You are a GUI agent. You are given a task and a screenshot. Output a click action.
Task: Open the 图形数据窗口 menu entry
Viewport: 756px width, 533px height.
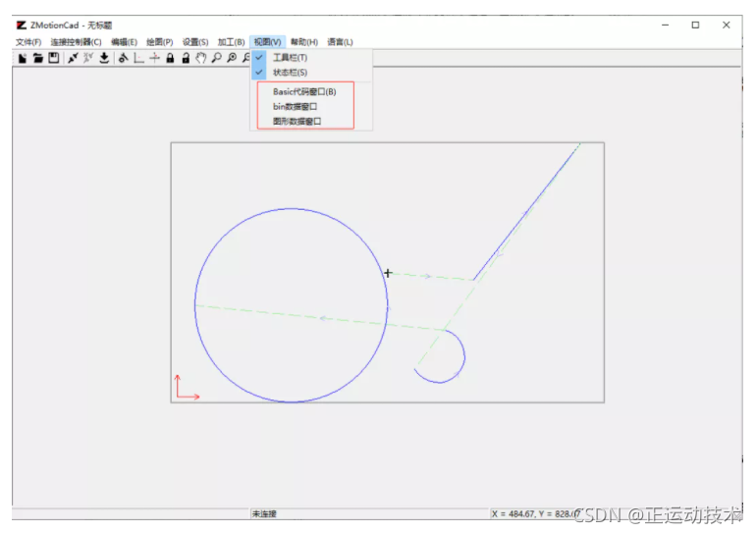pyautogui.click(x=311, y=121)
